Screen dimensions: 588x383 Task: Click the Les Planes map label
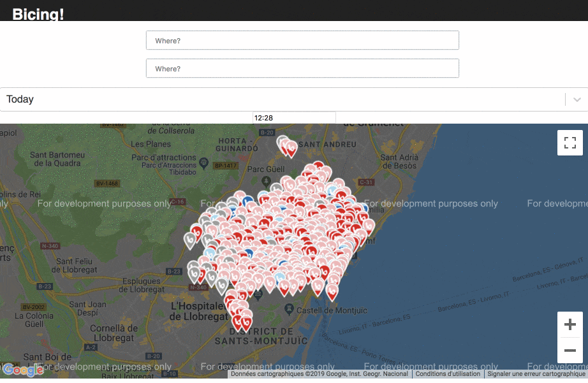(x=151, y=144)
